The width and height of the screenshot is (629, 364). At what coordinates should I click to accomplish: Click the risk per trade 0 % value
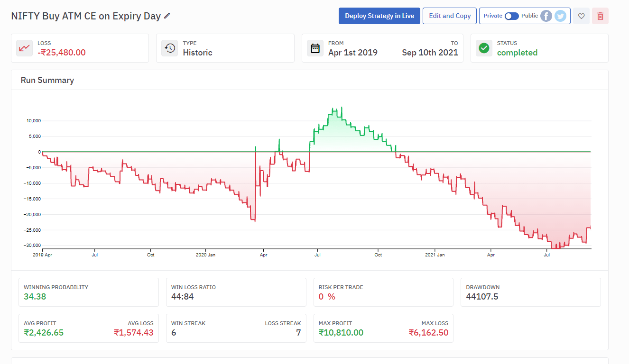[327, 297]
